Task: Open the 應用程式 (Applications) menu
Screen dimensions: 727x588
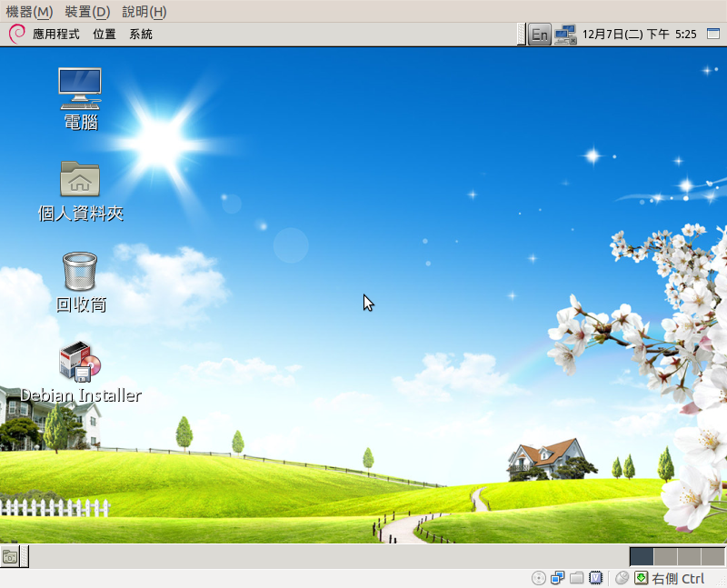Action: (55, 35)
